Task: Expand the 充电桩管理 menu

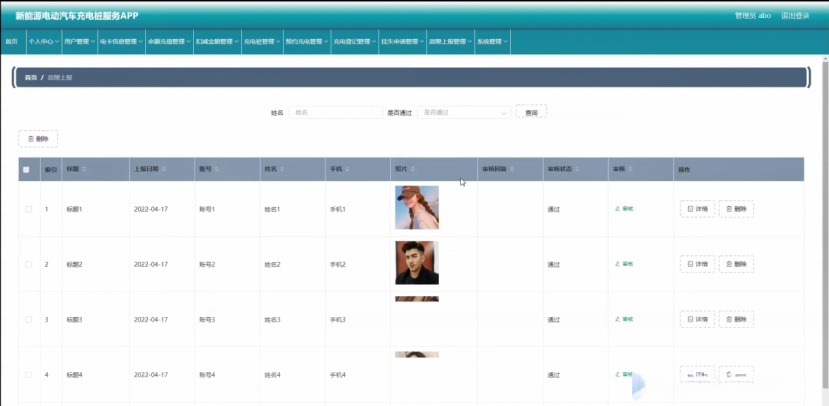Action: (x=262, y=41)
